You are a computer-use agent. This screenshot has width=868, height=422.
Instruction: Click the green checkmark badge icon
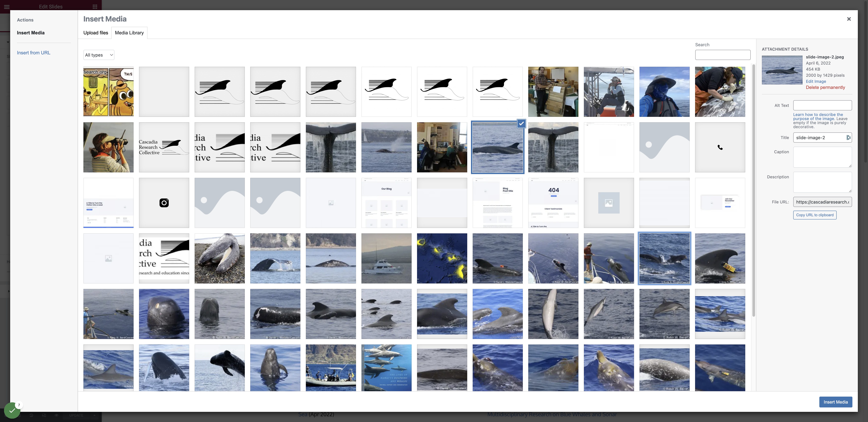[12, 410]
